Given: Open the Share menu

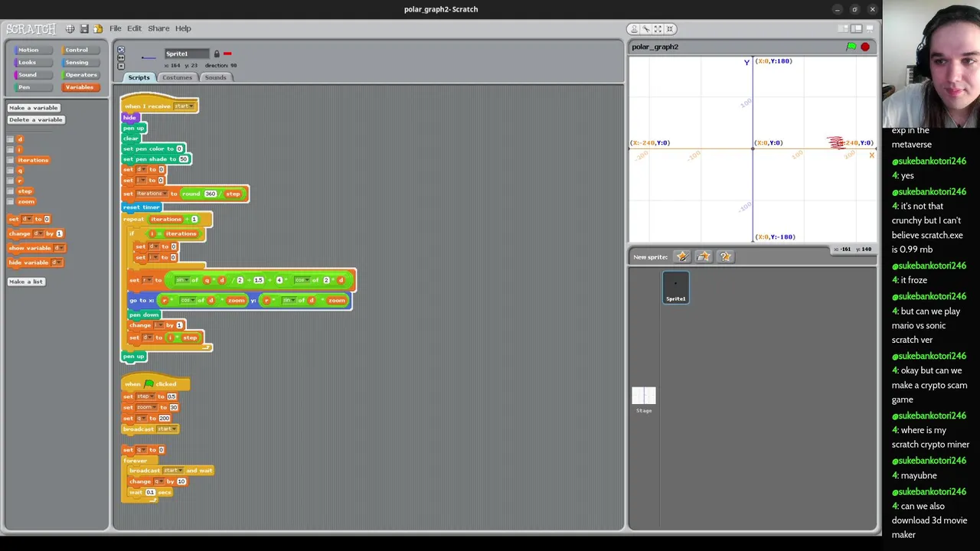Looking at the screenshot, I should click(x=158, y=28).
